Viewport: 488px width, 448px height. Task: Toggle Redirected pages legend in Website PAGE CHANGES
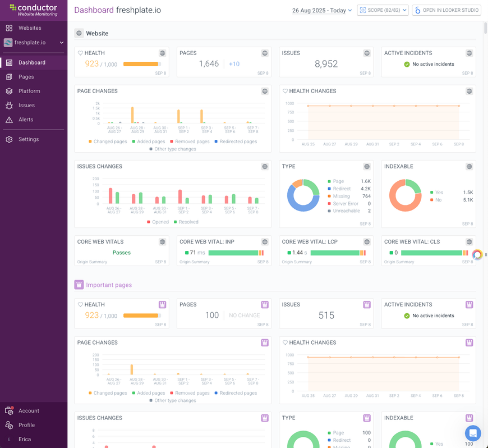pyautogui.click(x=236, y=141)
